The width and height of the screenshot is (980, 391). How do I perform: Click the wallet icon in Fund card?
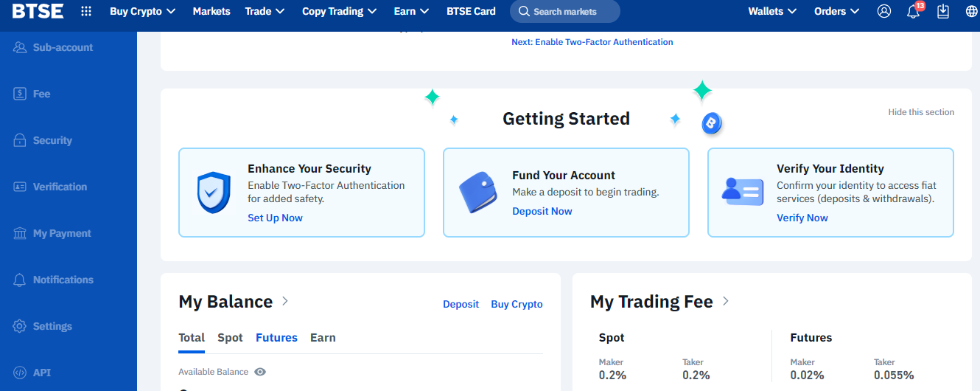(x=478, y=193)
